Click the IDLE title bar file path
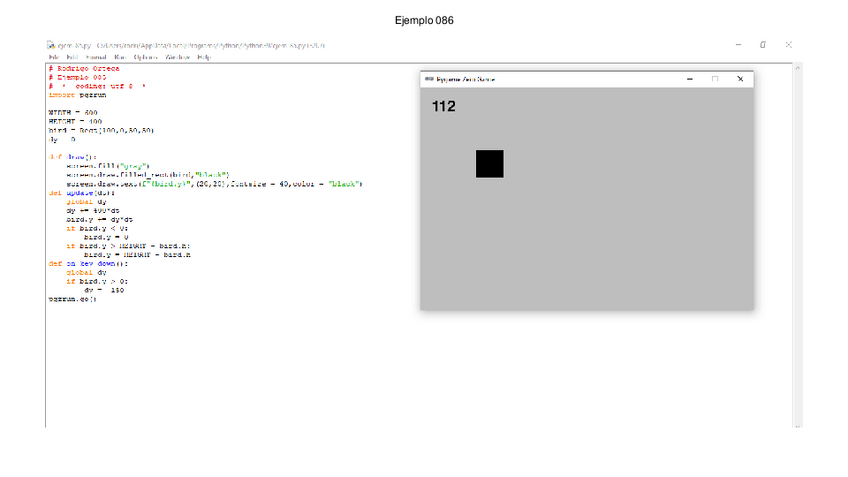This screenshot has width=848, height=477. (x=211, y=45)
